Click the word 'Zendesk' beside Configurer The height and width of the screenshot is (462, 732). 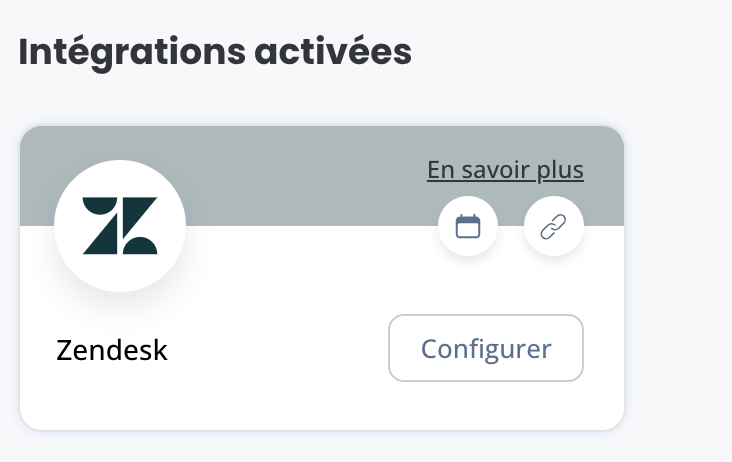coord(112,350)
